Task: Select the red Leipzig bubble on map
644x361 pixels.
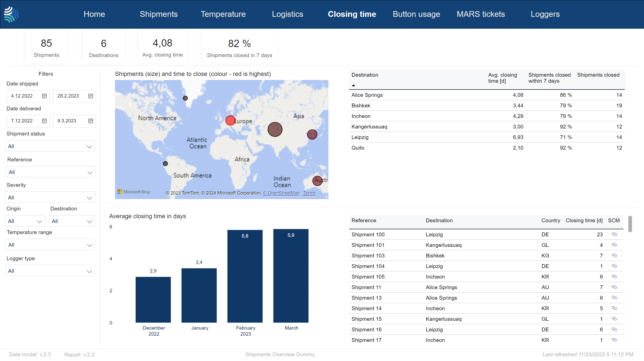Action: coord(230,120)
